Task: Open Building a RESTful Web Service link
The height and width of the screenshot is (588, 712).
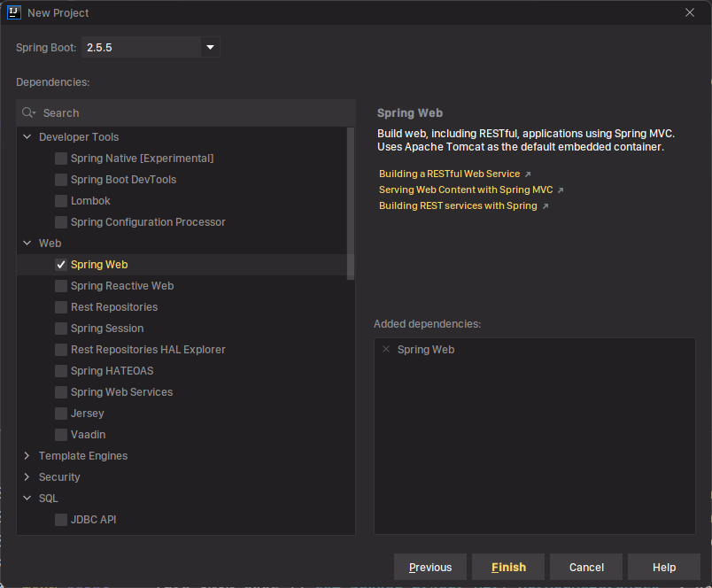Action: click(450, 174)
